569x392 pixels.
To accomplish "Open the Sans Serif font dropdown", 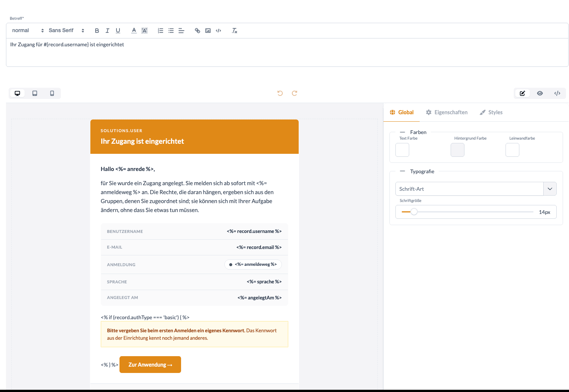I will pos(66,31).
